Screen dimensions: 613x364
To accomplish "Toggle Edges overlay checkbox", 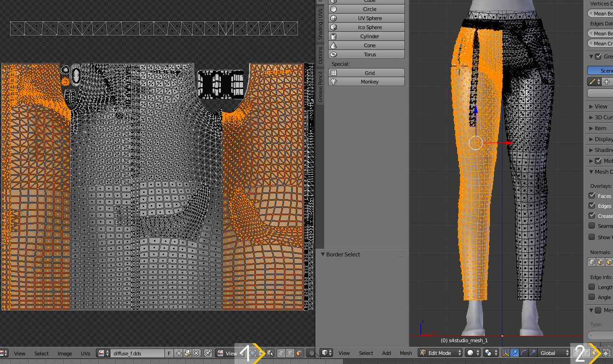I will (592, 206).
